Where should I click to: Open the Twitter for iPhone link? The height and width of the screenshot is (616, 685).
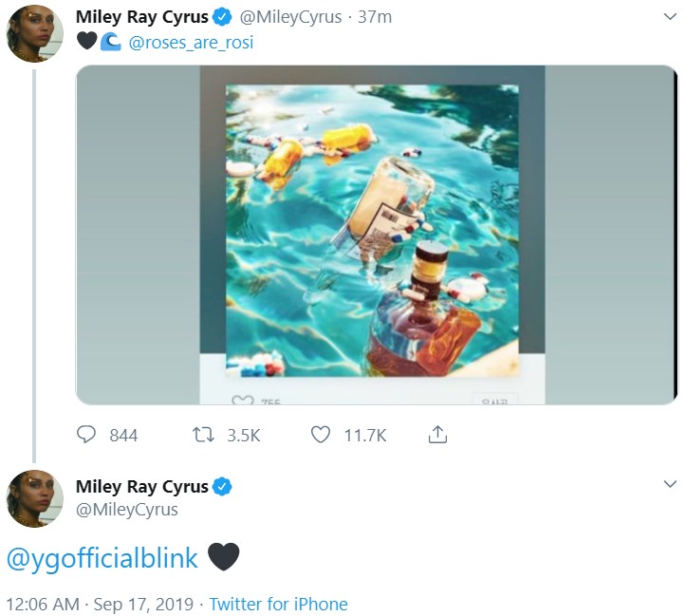tap(278, 605)
